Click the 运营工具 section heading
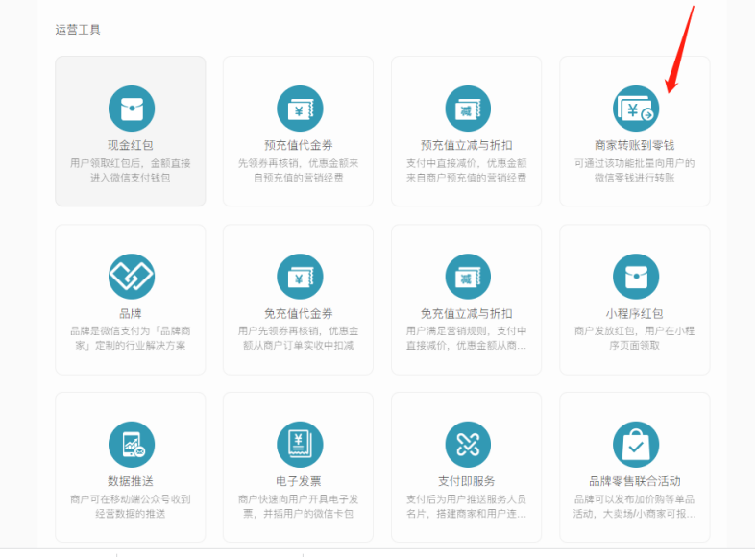This screenshot has height=558, width=756. 78,30
